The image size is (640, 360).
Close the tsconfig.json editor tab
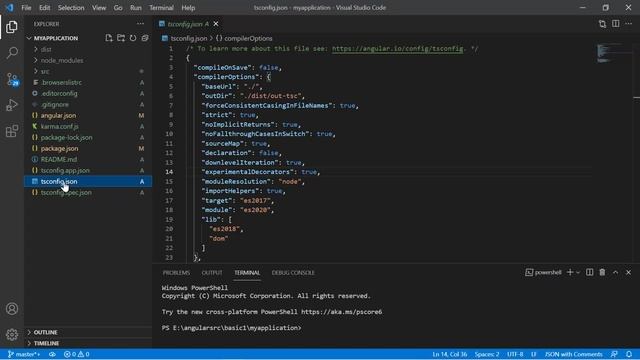pyautogui.click(x=216, y=24)
